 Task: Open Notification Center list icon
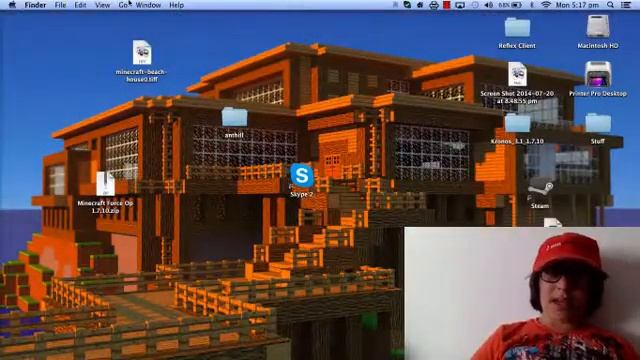[626, 5]
